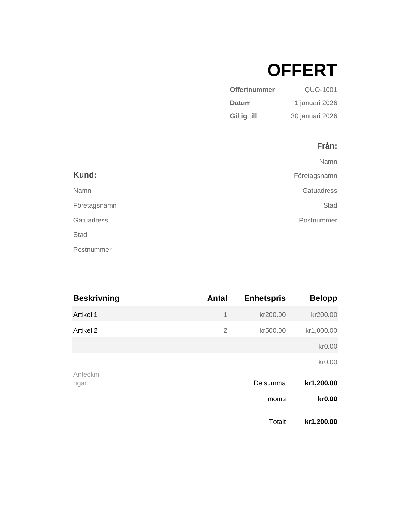Image resolution: width=411 pixels, height=532 pixels.
Task: Click the offer number QUO-1001 field
Action: (x=321, y=90)
